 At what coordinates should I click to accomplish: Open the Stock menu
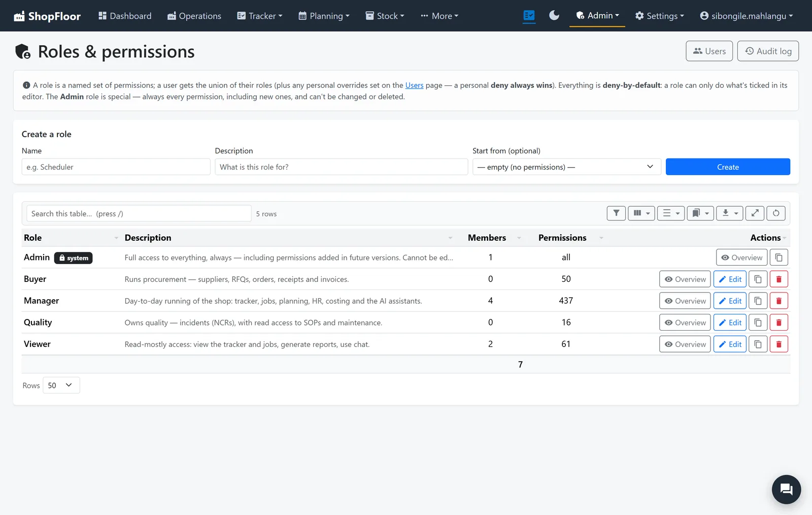click(x=385, y=16)
